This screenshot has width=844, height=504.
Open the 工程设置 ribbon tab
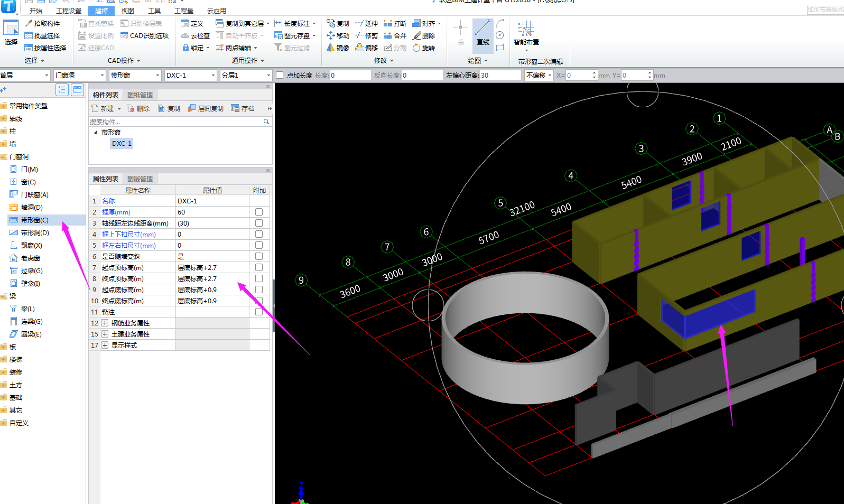69,11
